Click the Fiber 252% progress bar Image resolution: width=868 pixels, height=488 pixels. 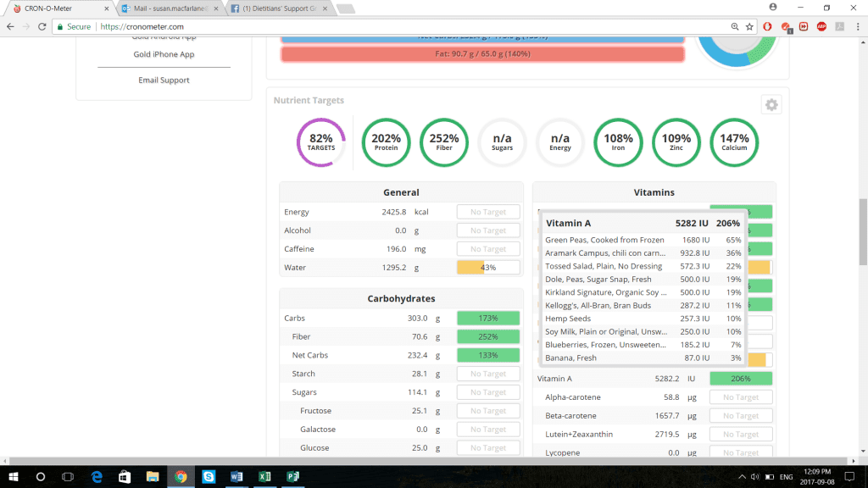488,336
